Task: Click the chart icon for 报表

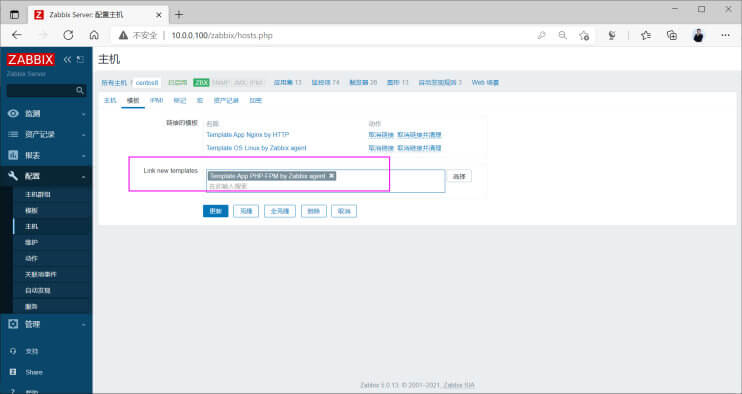Action: pos(13,155)
